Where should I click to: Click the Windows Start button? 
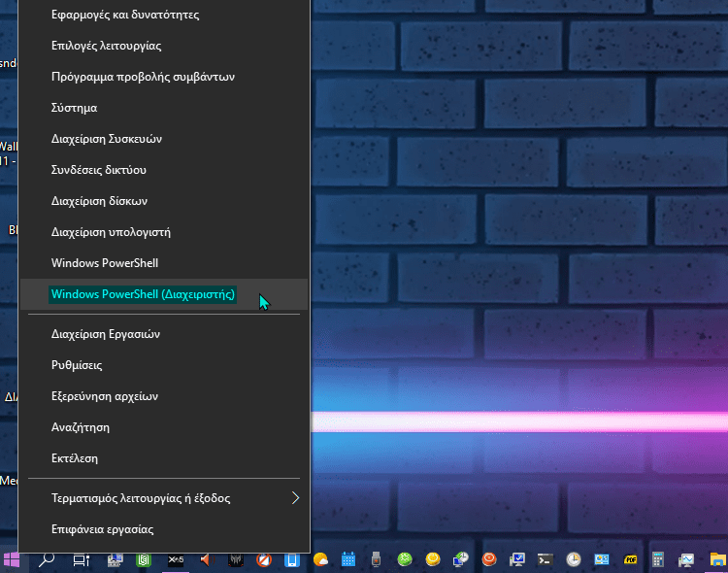point(12,560)
